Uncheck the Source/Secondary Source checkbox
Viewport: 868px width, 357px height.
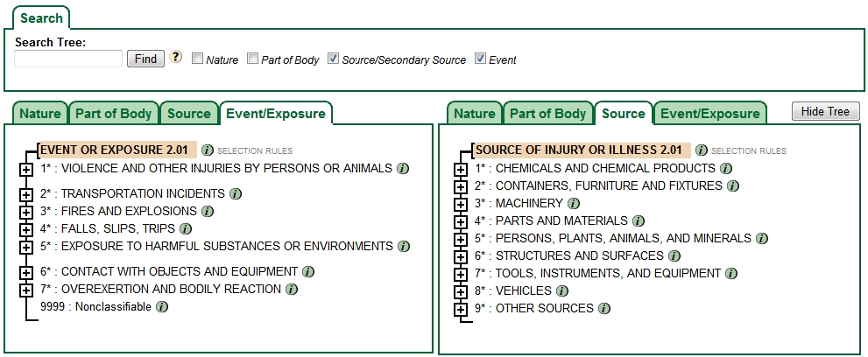(334, 59)
